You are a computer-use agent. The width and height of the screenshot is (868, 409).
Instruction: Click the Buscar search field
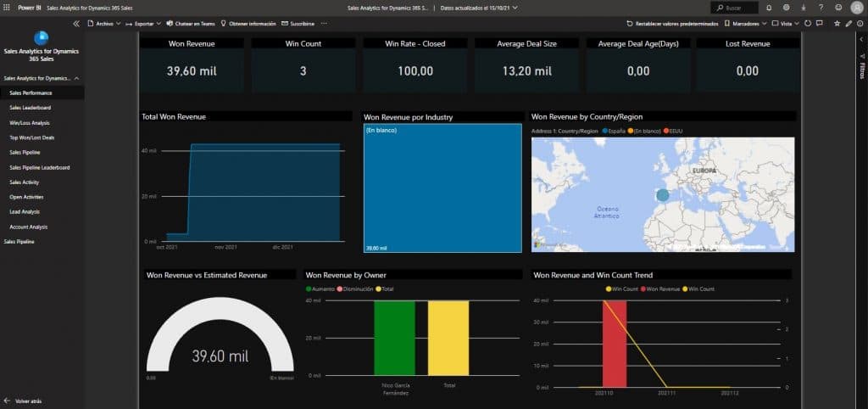[734, 8]
